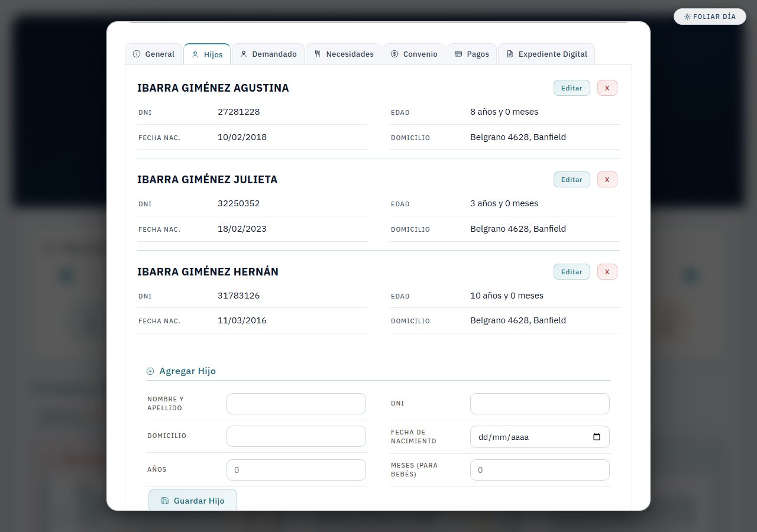Click DNI value 31783126
The width and height of the screenshot is (757, 532).
pos(239,296)
